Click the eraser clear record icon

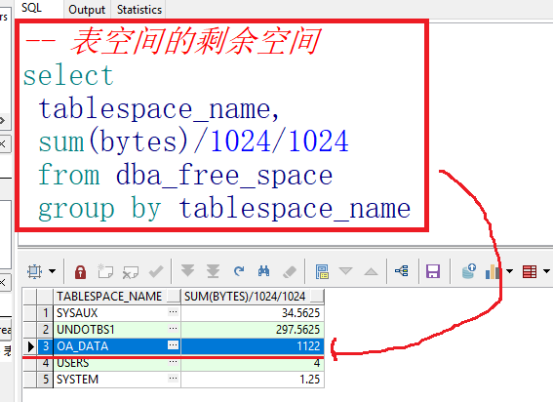pos(290,272)
